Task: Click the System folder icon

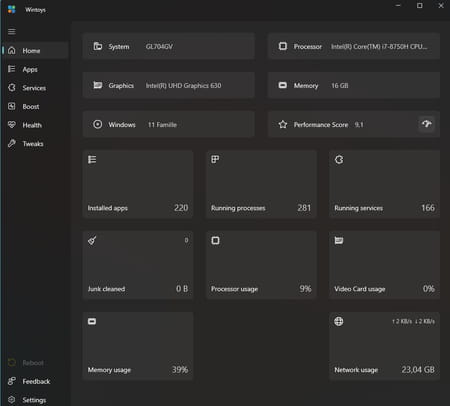Action: coord(98,46)
